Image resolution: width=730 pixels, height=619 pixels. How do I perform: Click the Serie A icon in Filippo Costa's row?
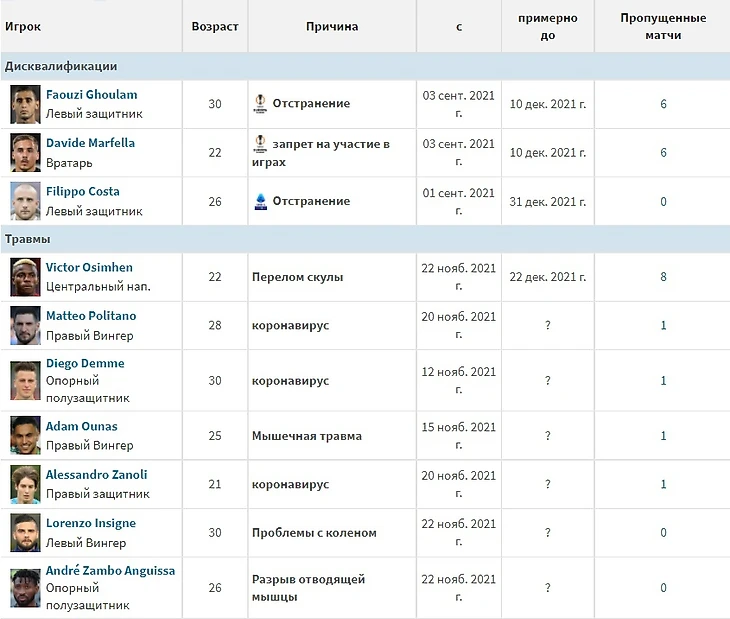tap(261, 201)
